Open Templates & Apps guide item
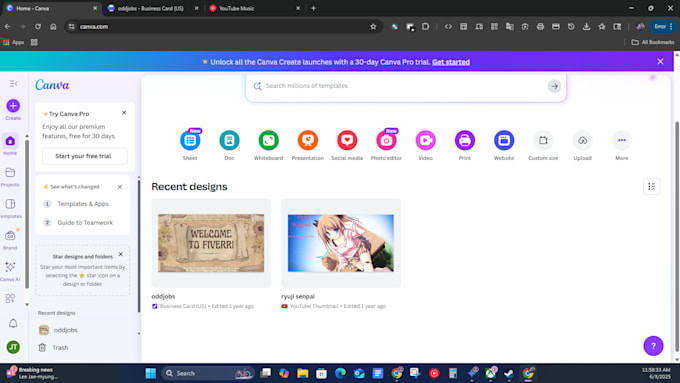 (83, 204)
